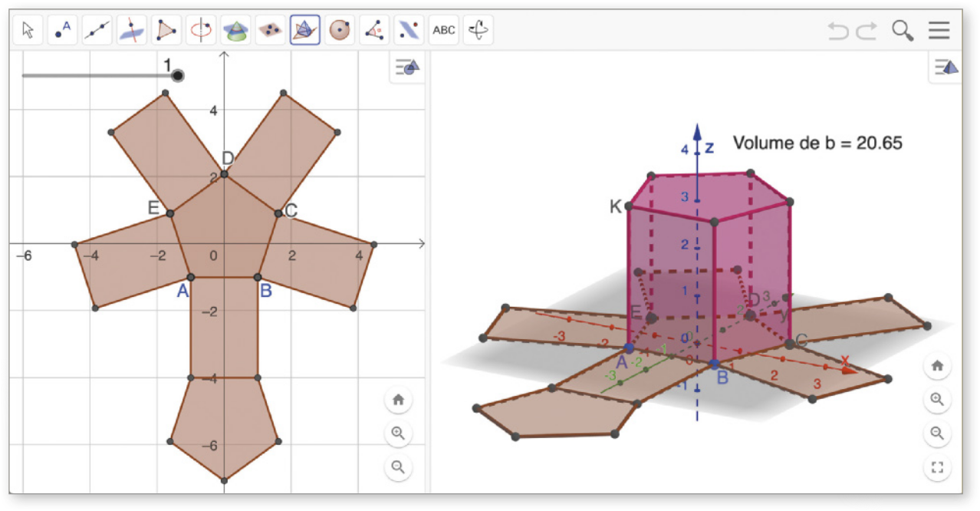Select the Sphere tool
This screenshot has width=980, height=511.
coord(340,30)
